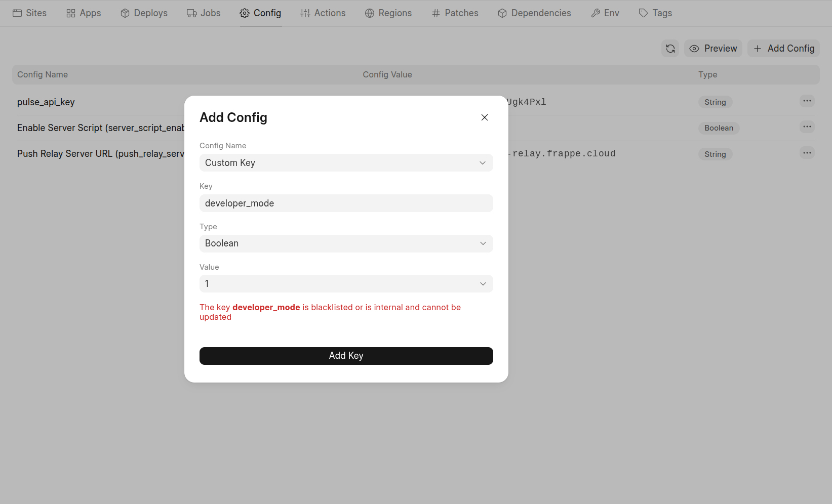Click the sliders icon next to Actions
The width and height of the screenshot is (832, 504).
[305, 13]
